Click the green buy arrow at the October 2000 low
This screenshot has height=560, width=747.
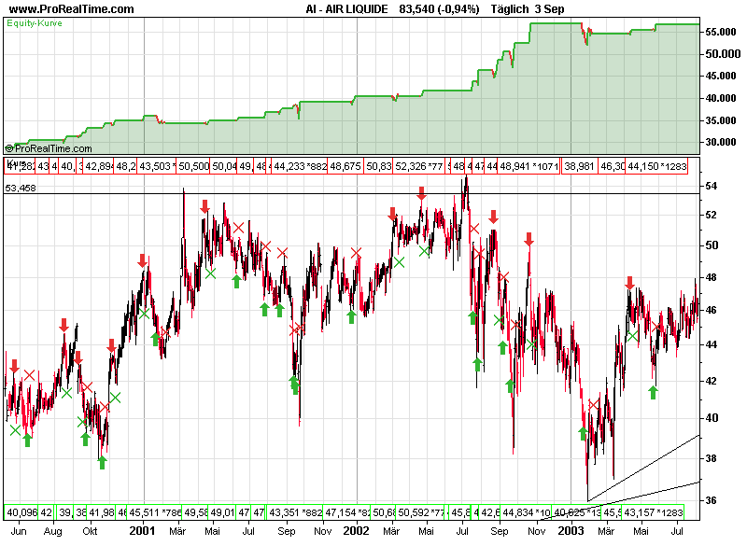tap(103, 461)
